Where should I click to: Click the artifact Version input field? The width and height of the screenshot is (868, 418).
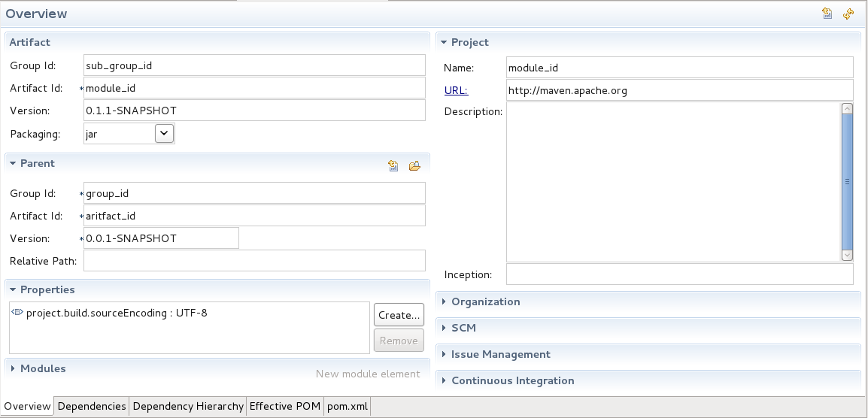(254, 111)
